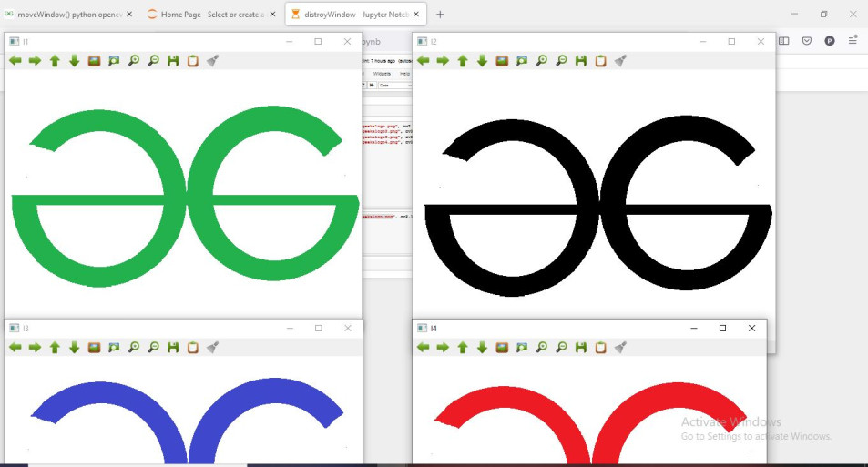This screenshot has height=467, width=868.
Task: Pan down in the I2 window
Action: (x=482, y=61)
